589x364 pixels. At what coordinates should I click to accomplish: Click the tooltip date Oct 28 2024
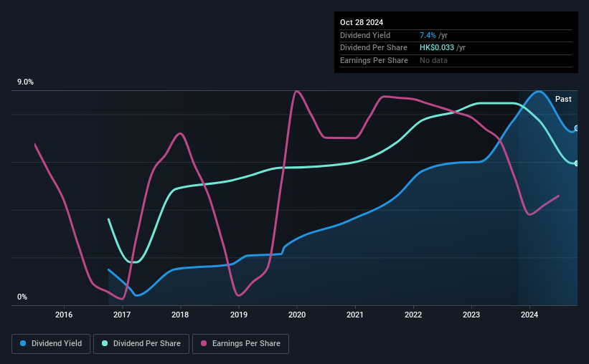pos(362,22)
